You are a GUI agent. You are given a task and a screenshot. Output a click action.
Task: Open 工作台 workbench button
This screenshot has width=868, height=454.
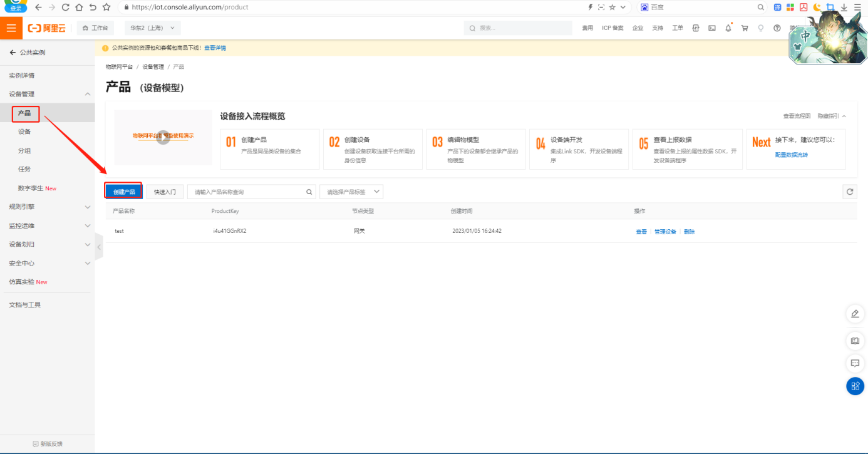pyautogui.click(x=95, y=28)
